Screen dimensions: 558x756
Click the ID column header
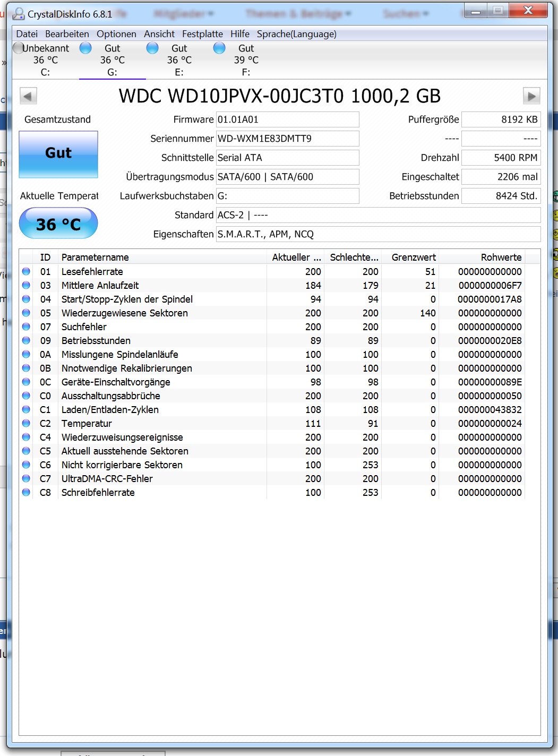click(x=46, y=257)
